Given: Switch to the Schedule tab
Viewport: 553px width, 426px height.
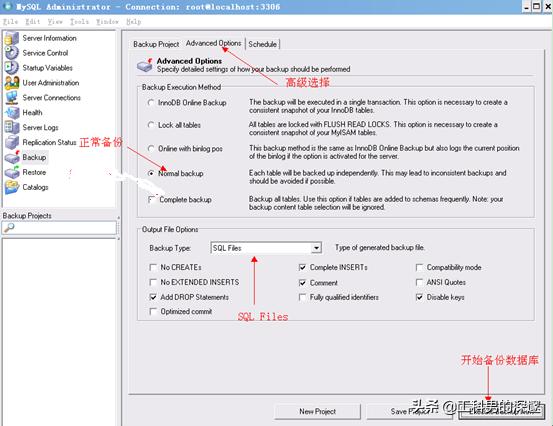Looking at the screenshot, I should 262,44.
